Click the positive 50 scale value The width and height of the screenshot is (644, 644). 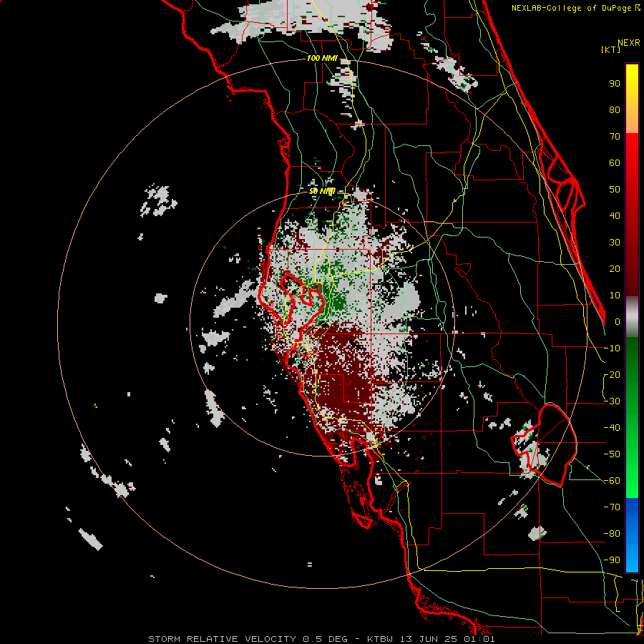click(615, 190)
